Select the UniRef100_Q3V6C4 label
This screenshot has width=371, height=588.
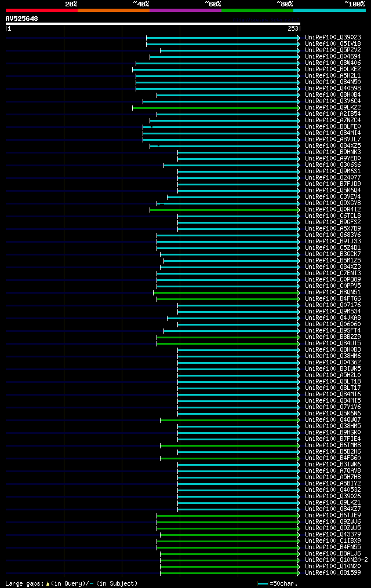coord(333,101)
